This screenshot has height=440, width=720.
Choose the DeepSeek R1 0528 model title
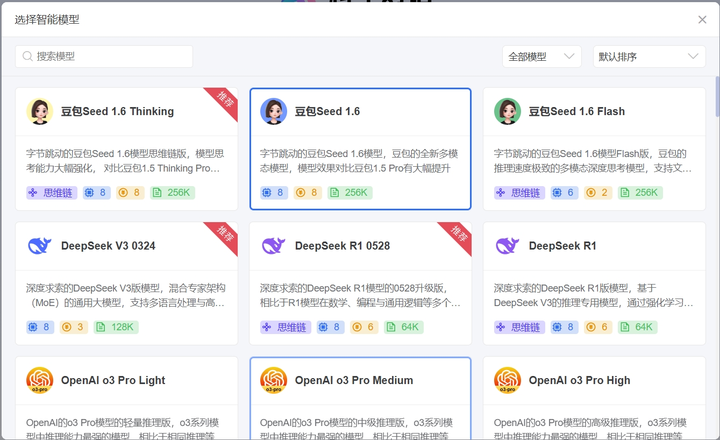pyautogui.click(x=342, y=246)
